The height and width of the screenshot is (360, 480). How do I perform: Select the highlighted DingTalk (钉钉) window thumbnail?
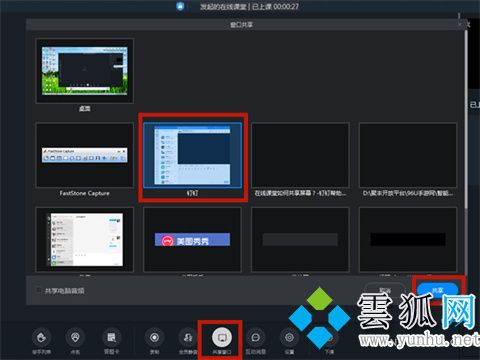[192, 155]
